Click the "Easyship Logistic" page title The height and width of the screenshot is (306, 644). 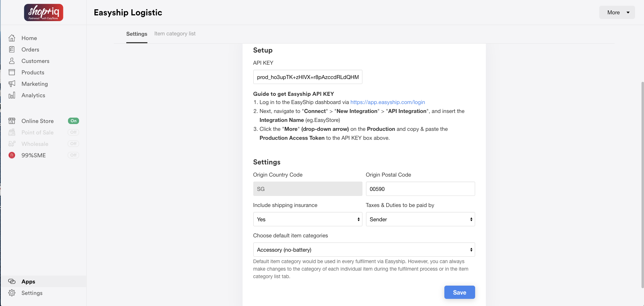(128, 13)
